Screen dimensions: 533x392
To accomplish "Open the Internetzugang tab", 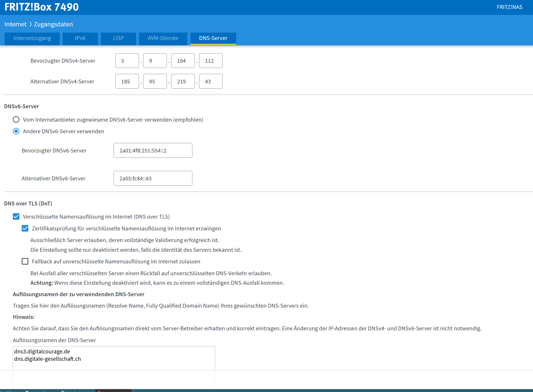I will pyautogui.click(x=32, y=38).
